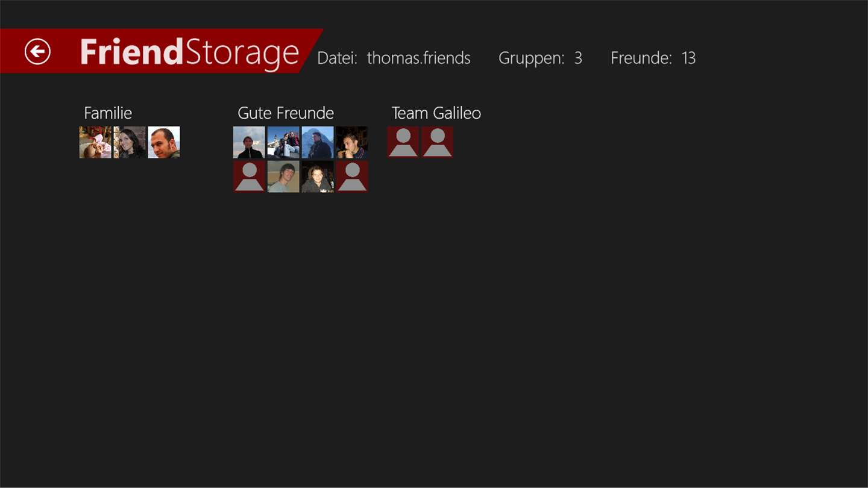Select the last photo in Familie group
Viewport: 868px width, 488px height.
tap(164, 142)
